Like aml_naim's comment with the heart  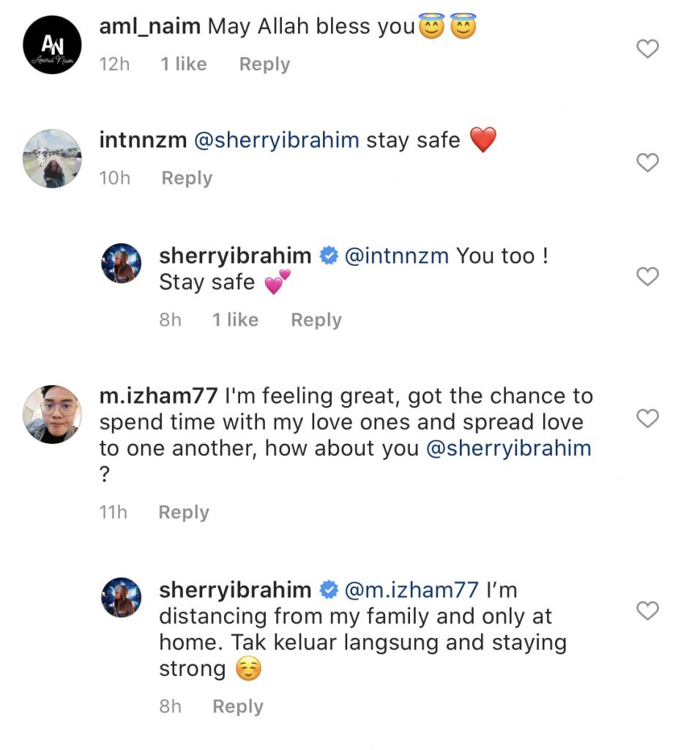pos(647,49)
